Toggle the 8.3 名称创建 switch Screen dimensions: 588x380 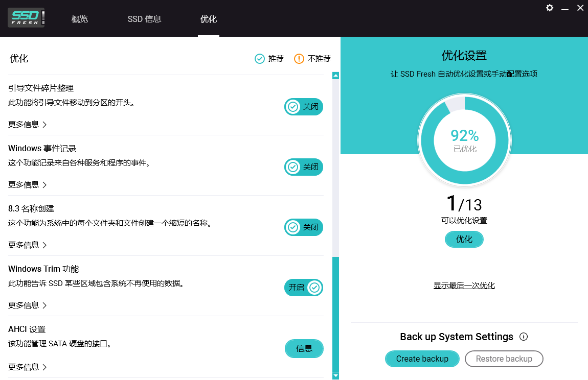(304, 227)
